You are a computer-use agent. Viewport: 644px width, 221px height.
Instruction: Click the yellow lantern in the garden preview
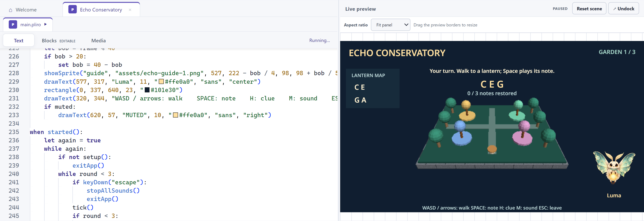[467, 111]
